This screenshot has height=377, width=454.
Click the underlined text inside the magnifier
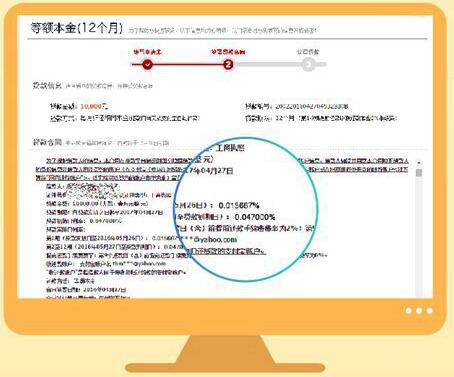pos(227,251)
